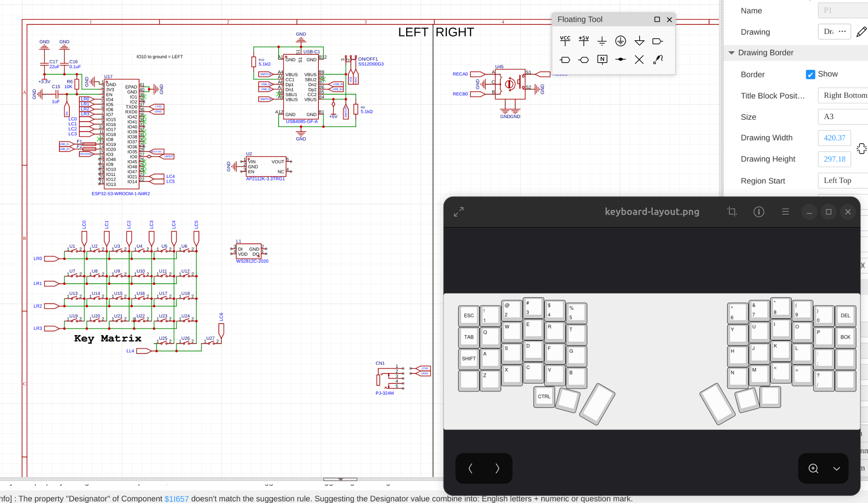Viewport: 868px width, 503px height.
Task: Select the +5V power symbol tool
Action: [x=583, y=41]
